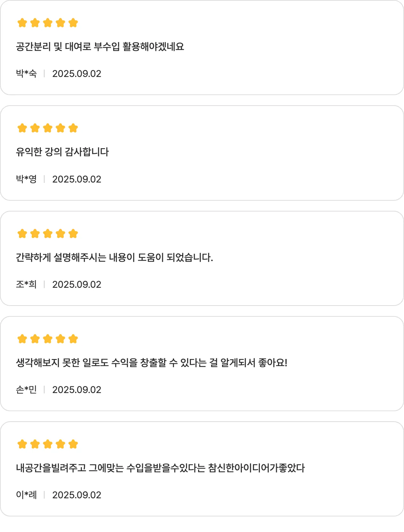Viewport: 404px width, 532px height.
Task: Click the review starting with '간략하게 설명해주시는'
Action: (x=114, y=257)
